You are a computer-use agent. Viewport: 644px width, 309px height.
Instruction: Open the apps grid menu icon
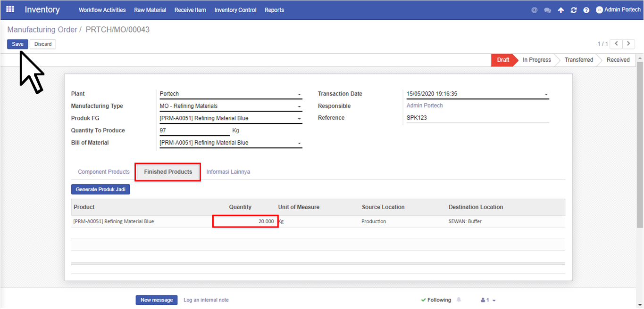click(x=10, y=9)
